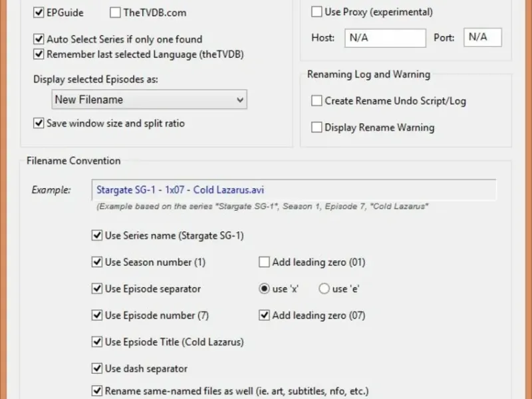Click the Port input field
Screen dimensions: 532x399
[x=483, y=37]
